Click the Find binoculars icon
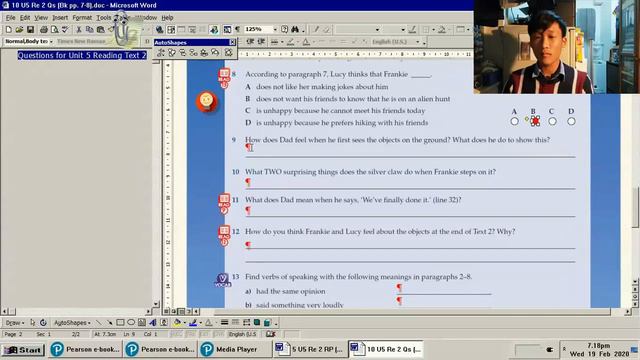Image resolution: width=640 pixels, height=360 pixels. tap(295, 29)
